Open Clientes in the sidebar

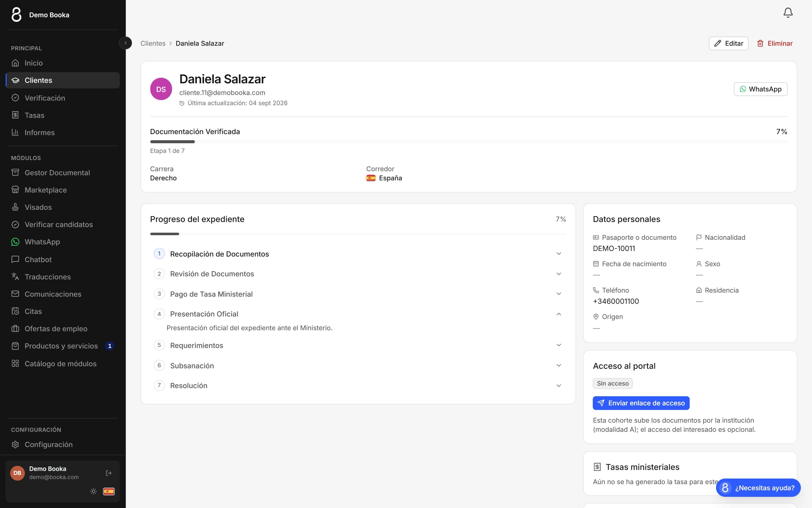point(63,80)
